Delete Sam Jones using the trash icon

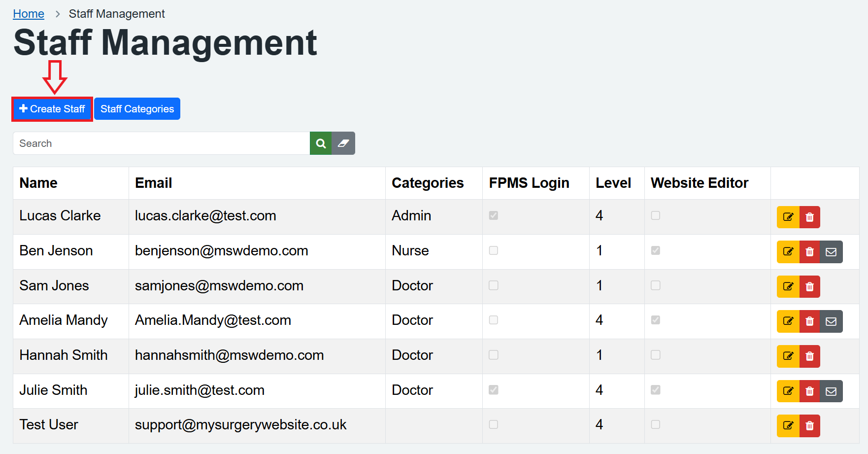[809, 286]
